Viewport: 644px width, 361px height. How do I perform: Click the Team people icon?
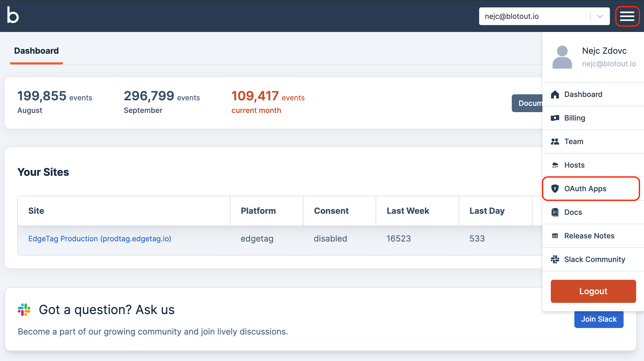(555, 141)
